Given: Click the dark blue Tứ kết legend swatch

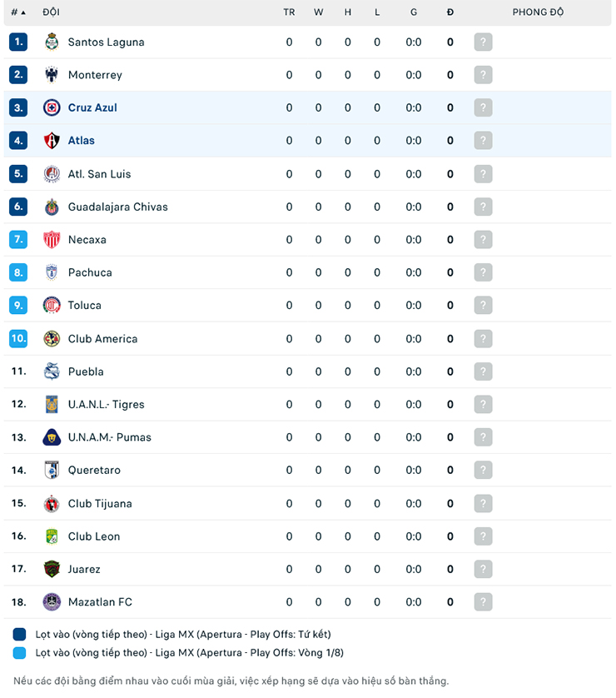Looking at the screenshot, I should [20, 635].
